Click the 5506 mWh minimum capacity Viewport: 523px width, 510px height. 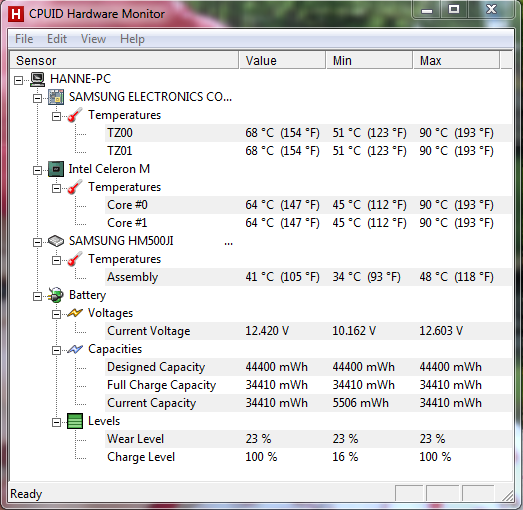pyautogui.click(x=361, y=403)
